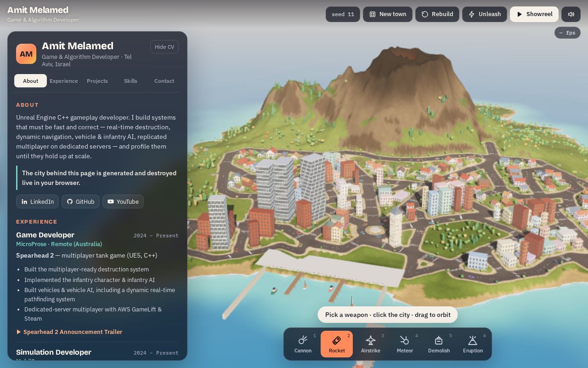Click the Amit Melamed header title

[38, 10]
